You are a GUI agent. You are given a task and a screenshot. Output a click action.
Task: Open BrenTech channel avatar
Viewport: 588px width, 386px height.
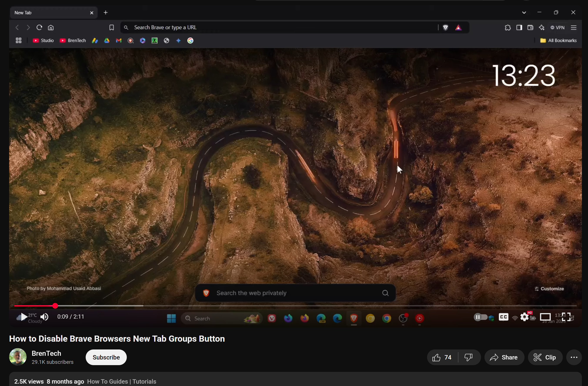(18, 357)
